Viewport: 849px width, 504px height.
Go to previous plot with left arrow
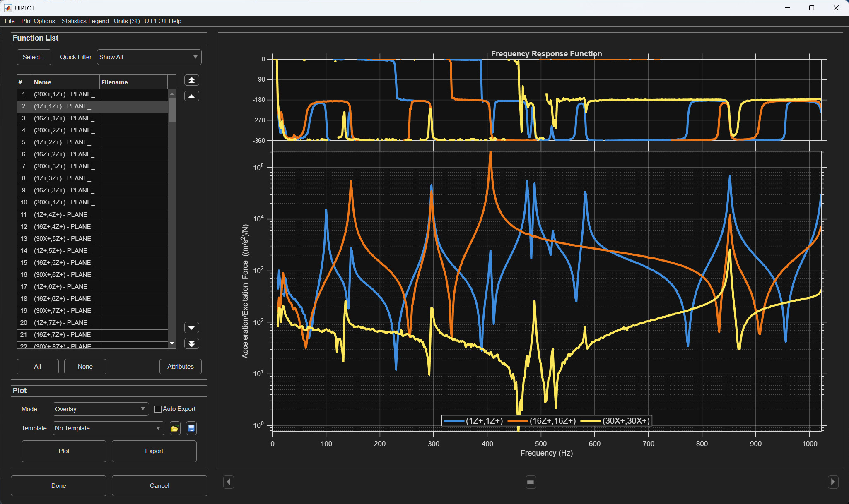pyautogui.click(x=229, y=482)
